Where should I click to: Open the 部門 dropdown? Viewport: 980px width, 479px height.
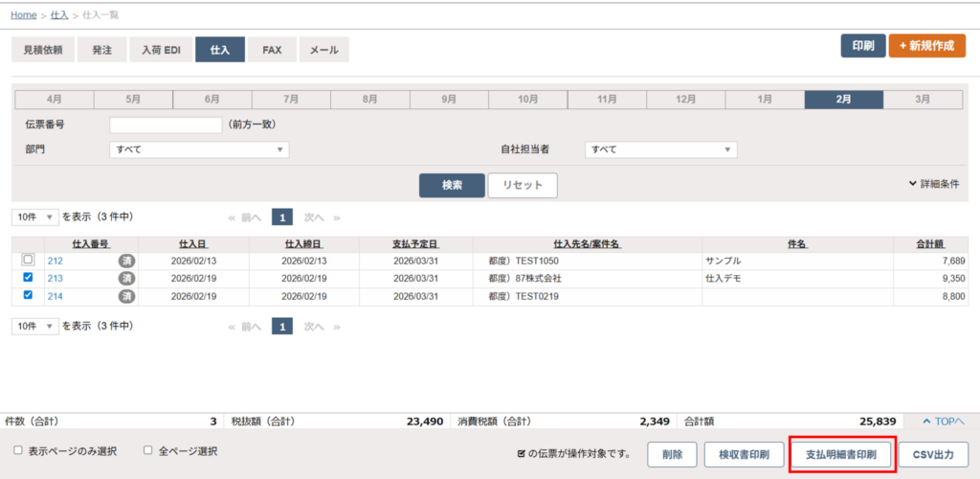[x=199, y=149]
